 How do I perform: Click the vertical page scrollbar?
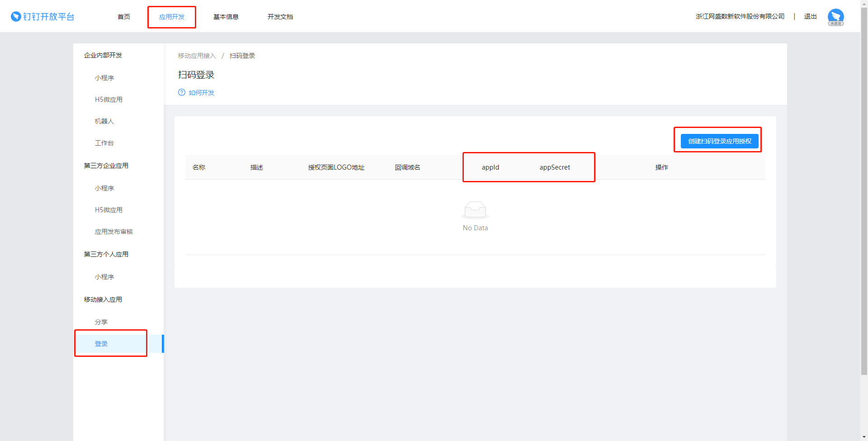click(x=864, y=190)
